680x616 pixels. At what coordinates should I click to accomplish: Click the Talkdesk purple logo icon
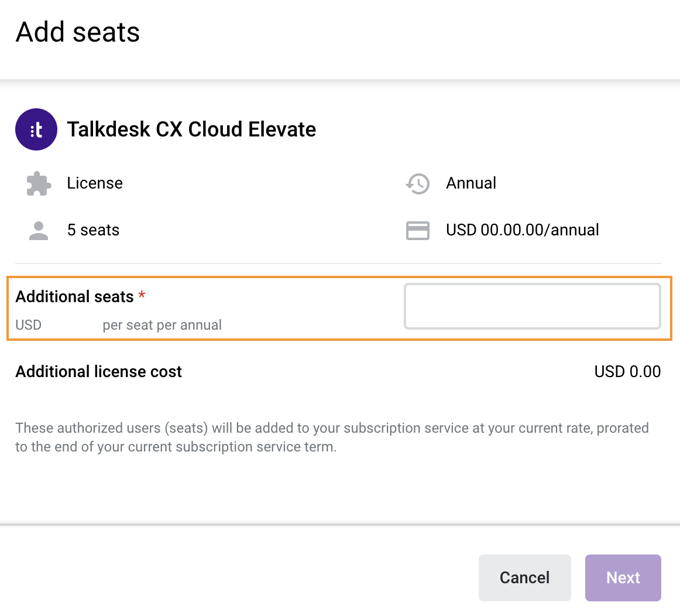(x=36, y=129)
